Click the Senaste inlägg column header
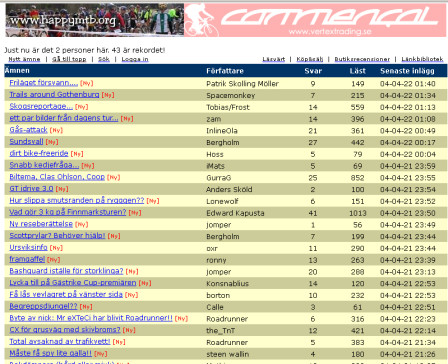This screenshot has height=364, width=448. coord(407,71)
